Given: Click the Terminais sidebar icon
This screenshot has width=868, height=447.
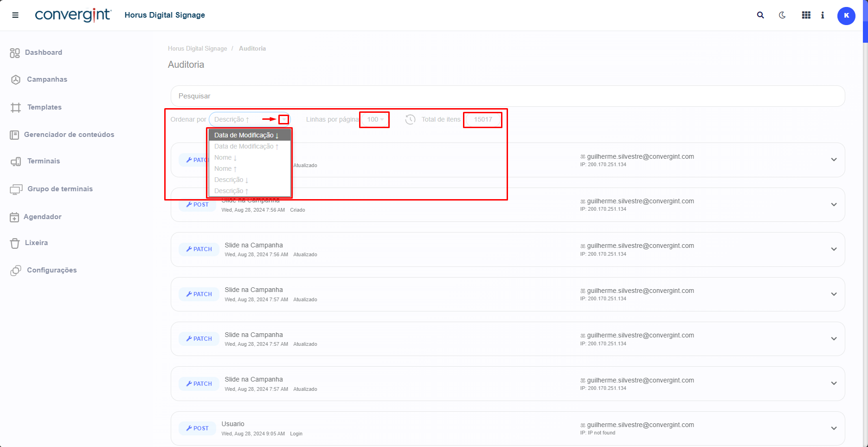Looking at the screenshot, I should click(x=16, y=162).
